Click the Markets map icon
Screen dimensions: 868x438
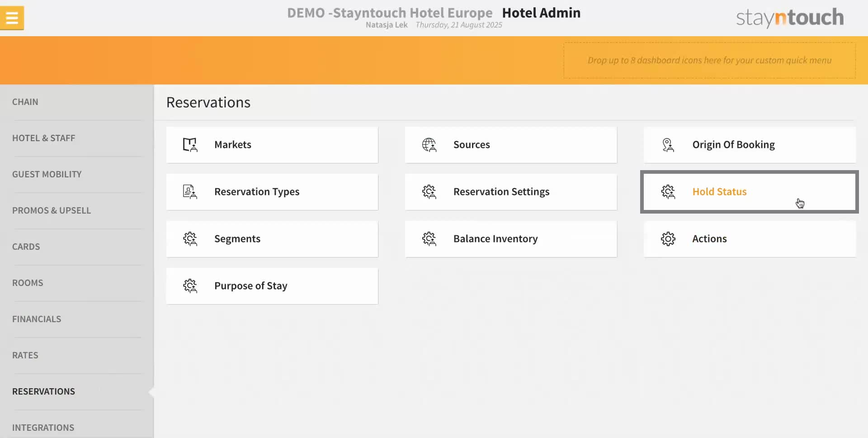(190, 145)
